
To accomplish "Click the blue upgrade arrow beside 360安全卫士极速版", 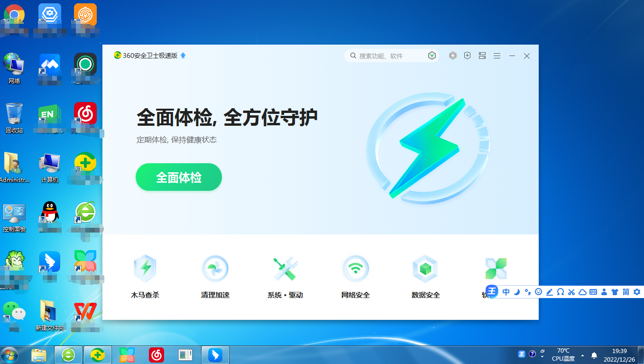I will coord(183,56).
